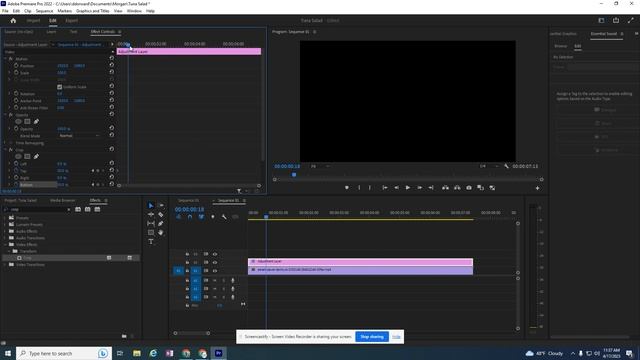Click the timeline wrench settings icon
Image resolution: width=640 pixels, height=360 pixels.
[x=224, y=217]
